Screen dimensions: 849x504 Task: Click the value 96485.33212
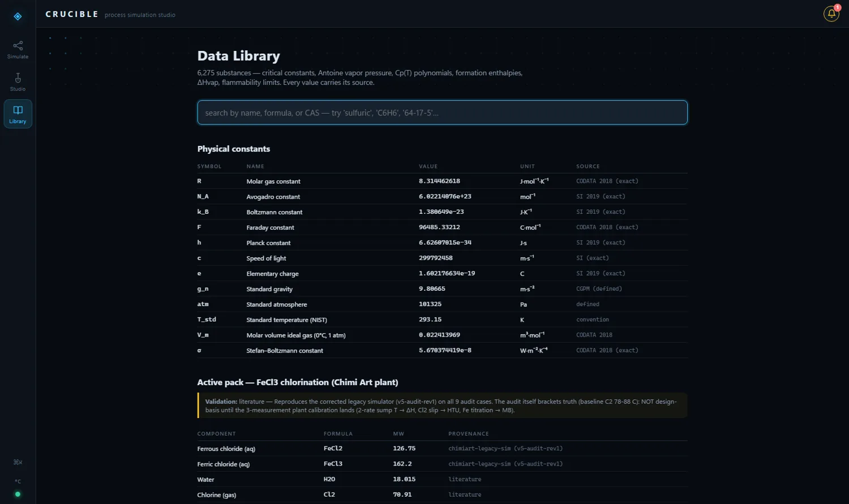(x=439, y=227)
